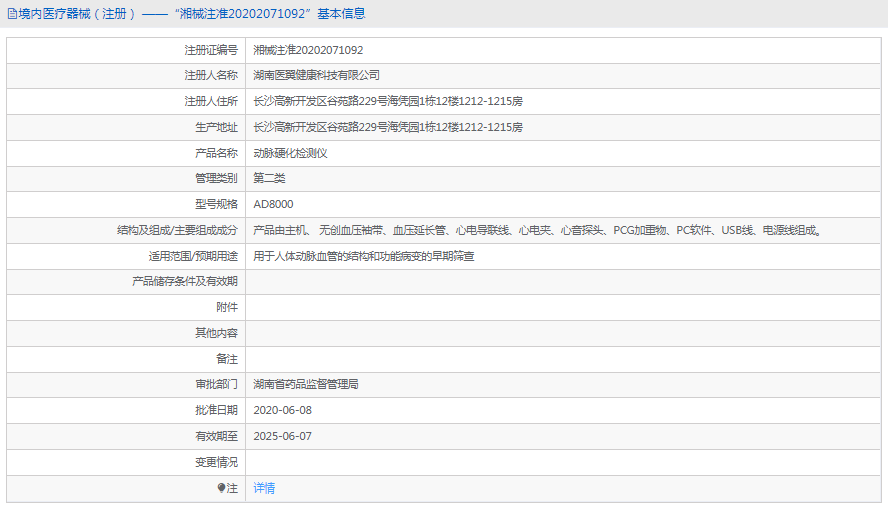Select approval date 2020-06-08
Viewport: 888px width, 508px height.
283,411
